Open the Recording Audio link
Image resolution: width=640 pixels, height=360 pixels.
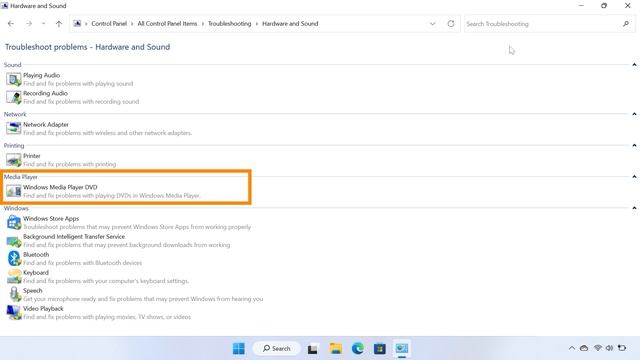45,93
